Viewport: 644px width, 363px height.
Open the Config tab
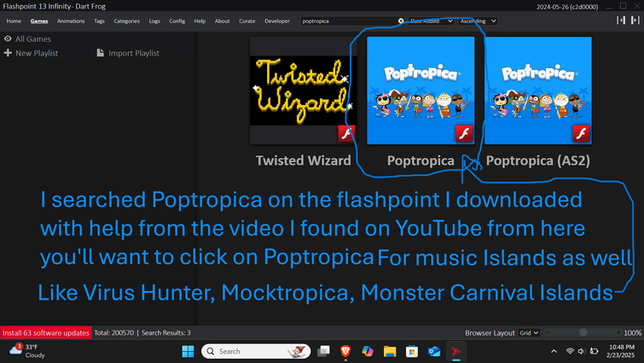click(x=177, y=21)
